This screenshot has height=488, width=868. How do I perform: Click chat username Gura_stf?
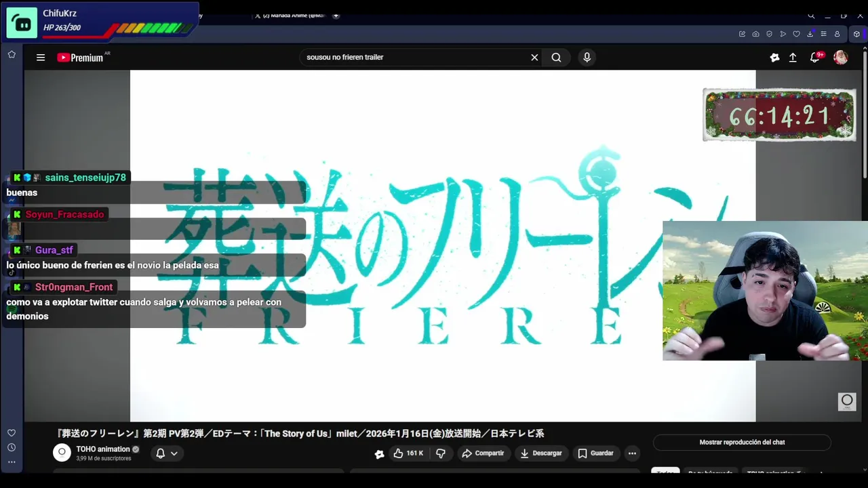(x=54, y=251)
